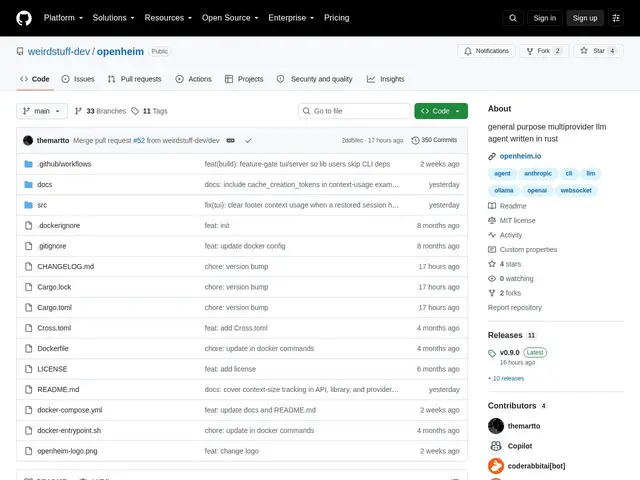Open themartto contributor avatar
Screen dimensions: 640x480
point(496,426)
